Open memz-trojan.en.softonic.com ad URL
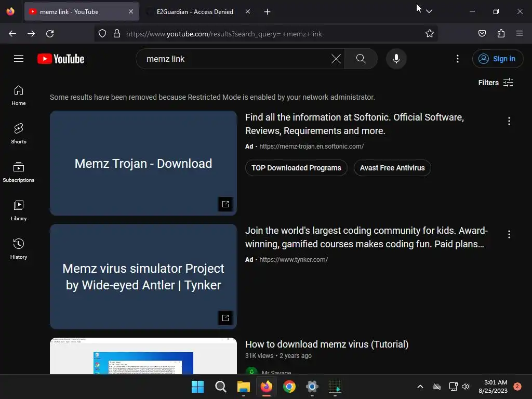 coord(311,146)
